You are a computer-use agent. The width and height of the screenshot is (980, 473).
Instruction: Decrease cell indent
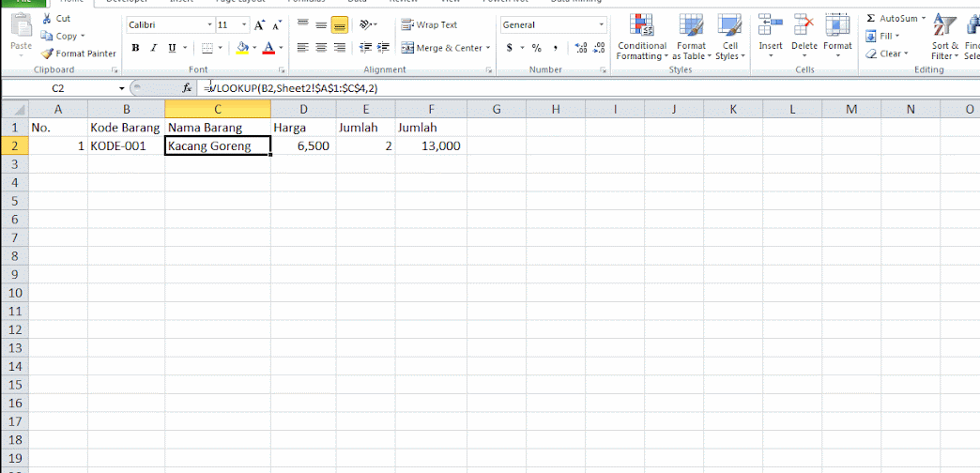click(x=367, y=48)
